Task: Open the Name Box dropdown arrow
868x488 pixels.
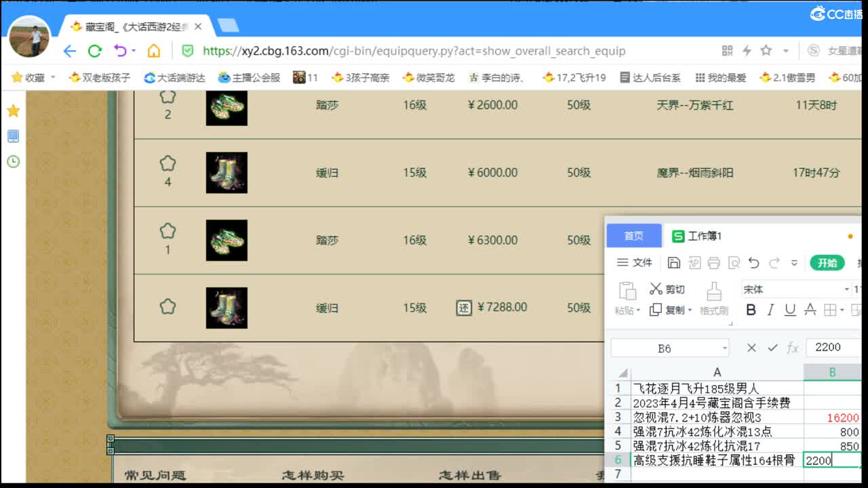Action: click(x=725, y=348)
